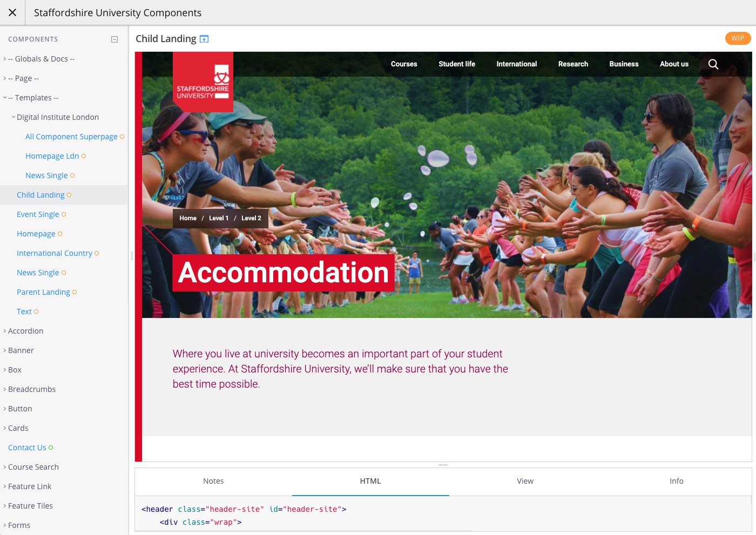756x535 pixels.
Task: Open the View tab
Action: click(x=525, y=481)
